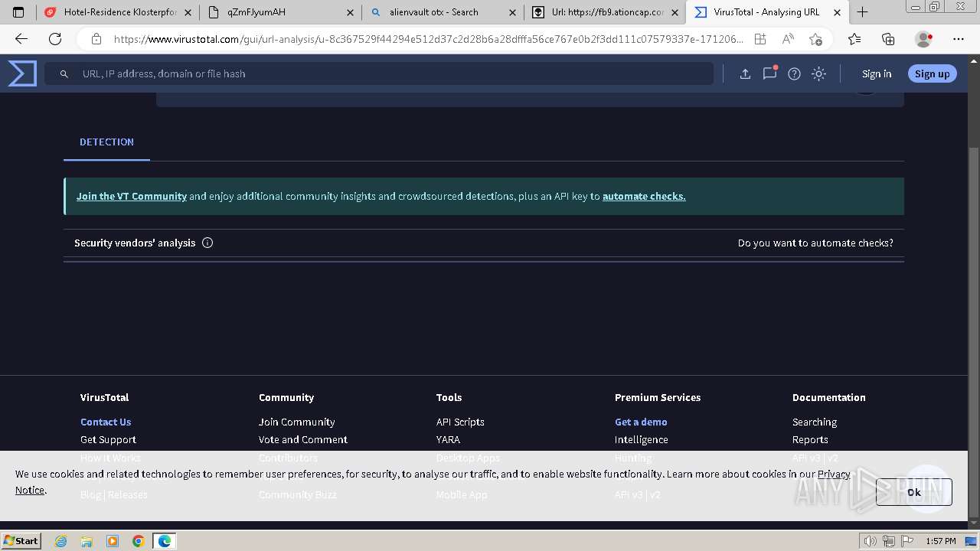Screen dimensions: 980x551
Task: Open the Favorites list icon
Action: click(854, 39)
